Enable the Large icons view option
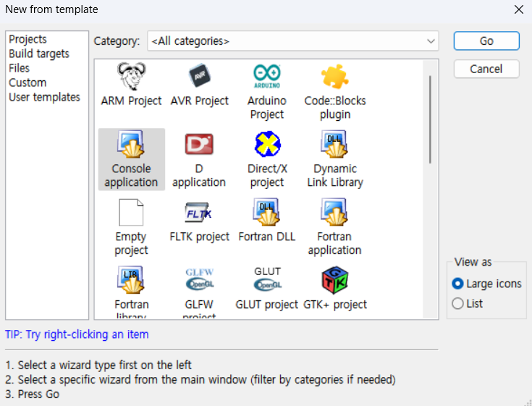 [x=486, y=284]
